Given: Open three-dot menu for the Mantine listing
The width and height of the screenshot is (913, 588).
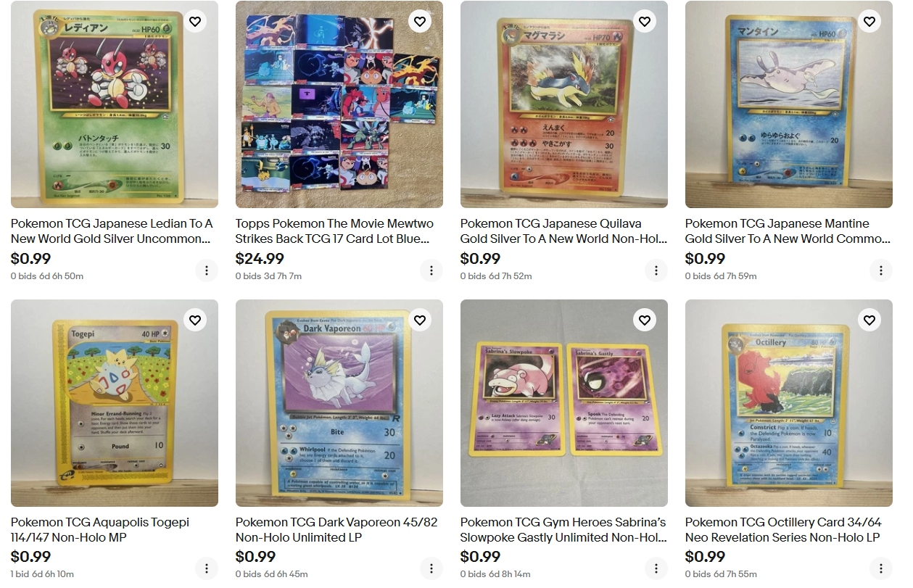Looking at the screenshot, I should [x=881, y=270].
